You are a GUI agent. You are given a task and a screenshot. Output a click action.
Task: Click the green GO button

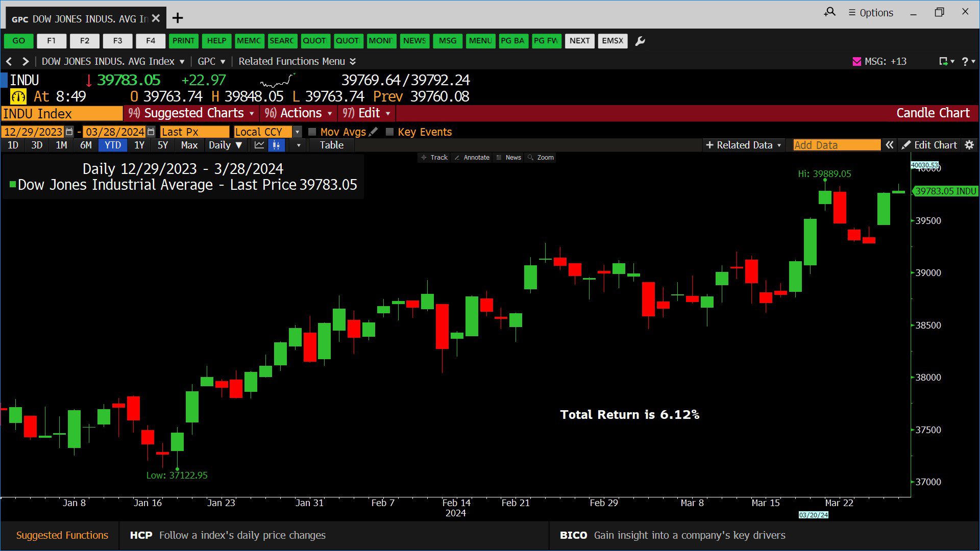(x=19, y=41)
